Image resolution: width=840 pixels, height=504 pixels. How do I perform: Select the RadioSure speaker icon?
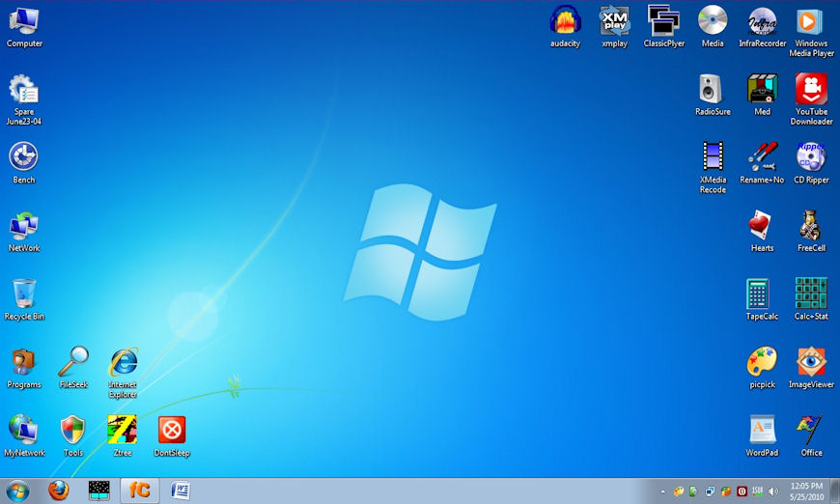(x=714, y=96)
